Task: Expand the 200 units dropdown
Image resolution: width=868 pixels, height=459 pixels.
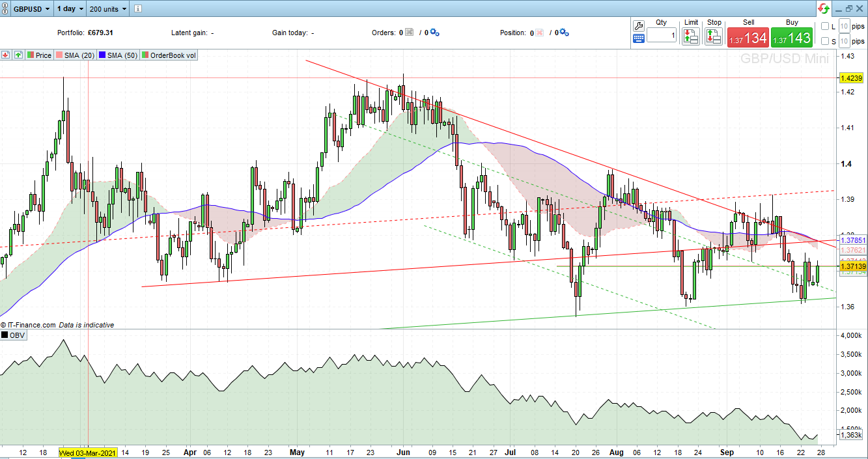Action: point(109,9)
